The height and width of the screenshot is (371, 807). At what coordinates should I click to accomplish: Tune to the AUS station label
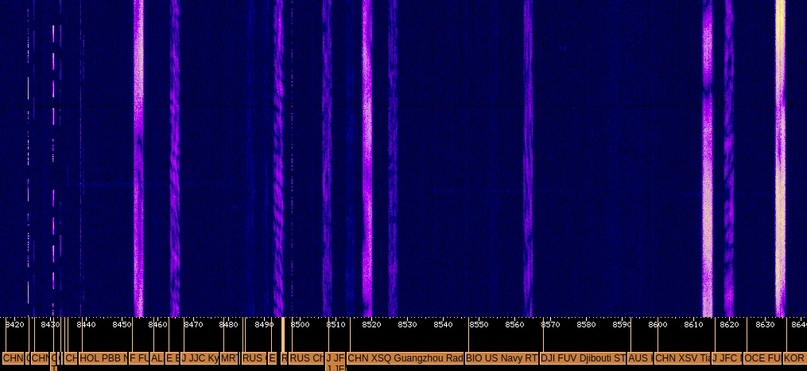click(640, 358)
